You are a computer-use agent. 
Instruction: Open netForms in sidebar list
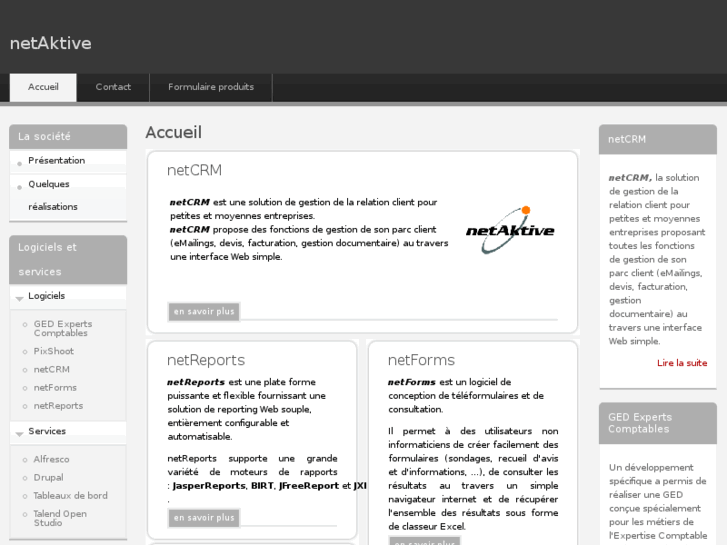(x=55, y=388)
